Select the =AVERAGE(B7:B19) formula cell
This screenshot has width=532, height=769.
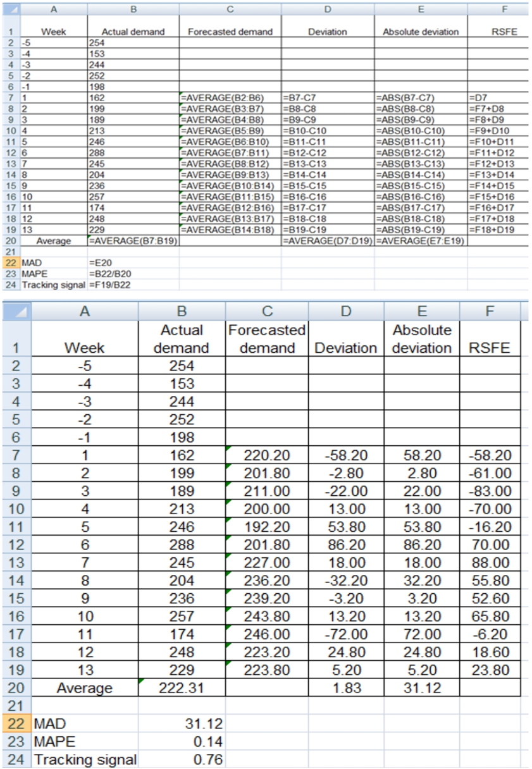pos(133,241)
